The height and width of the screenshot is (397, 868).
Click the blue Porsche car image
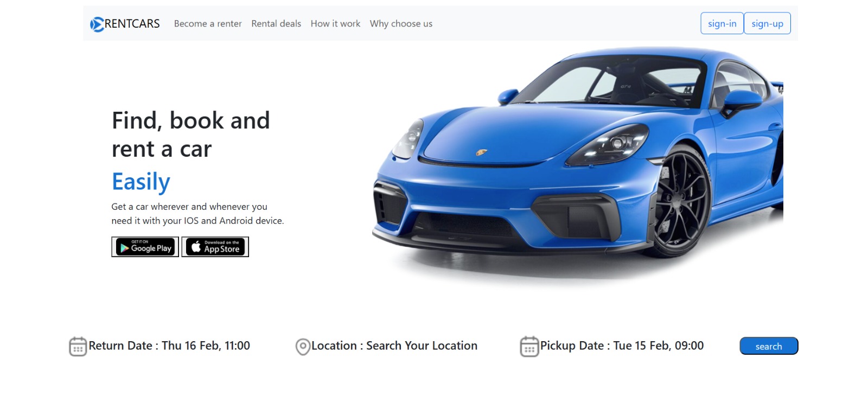coord(577,163)
